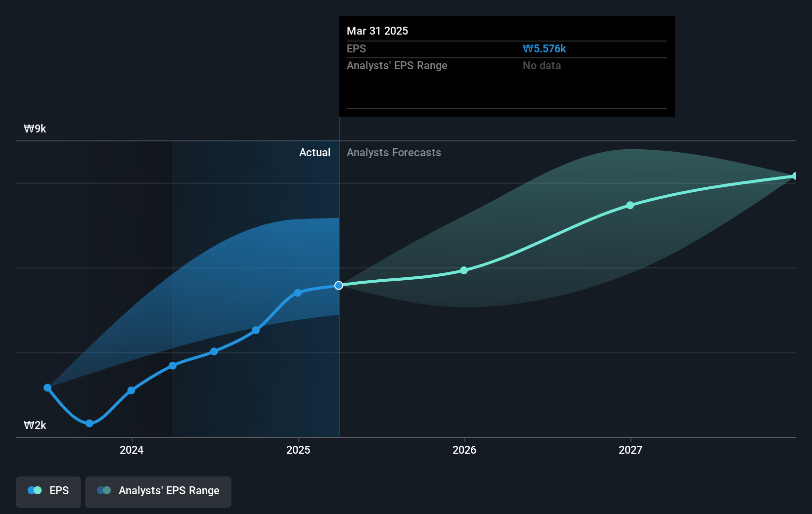812x514 pixels.
Task: Toggle the Analysts' EPS Range legend
Action: click(158, 492)
